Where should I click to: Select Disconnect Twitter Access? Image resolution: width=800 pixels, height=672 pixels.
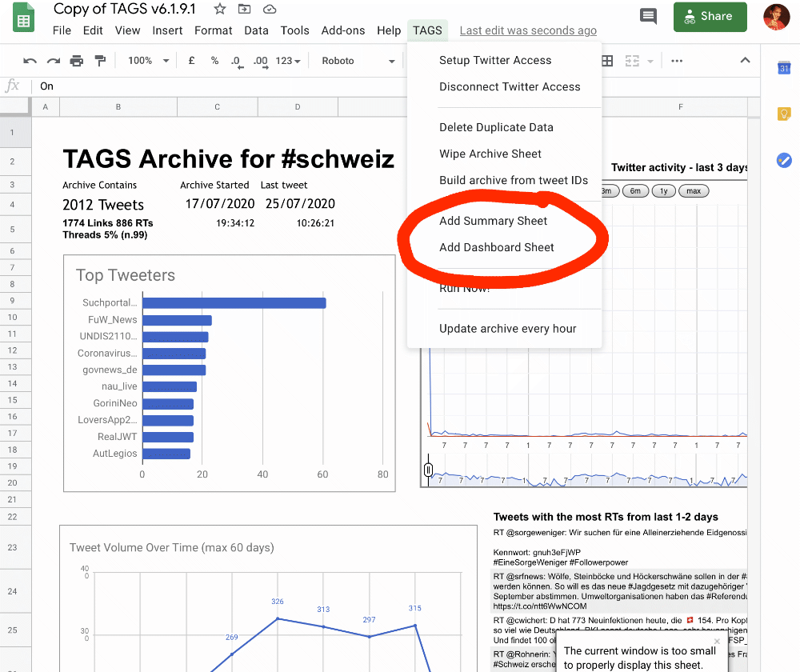click(505, 86)
